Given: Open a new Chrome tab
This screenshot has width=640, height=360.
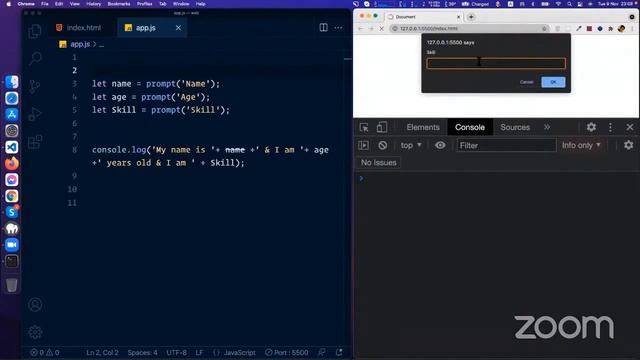Looking at the screenshot, I should pyautogui.click(x=471, y=17).
